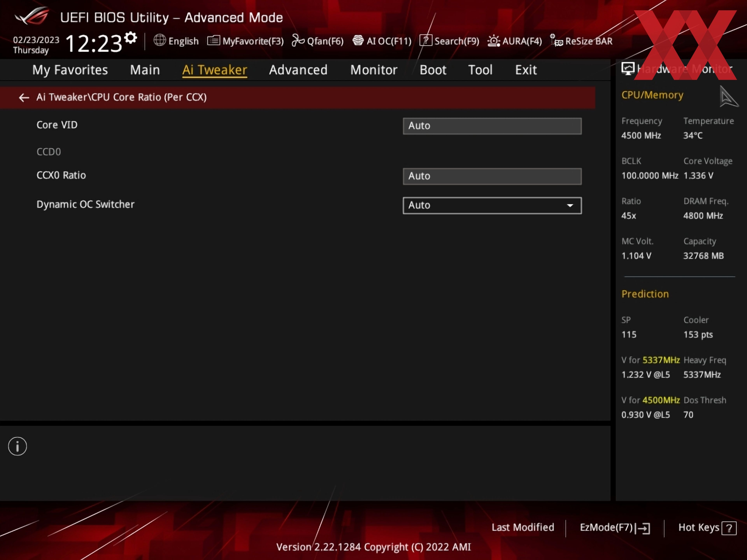The height and width of the screenshot is (560, 747).
Task: Click the info circle icon
Action: (x=18, y=446)
